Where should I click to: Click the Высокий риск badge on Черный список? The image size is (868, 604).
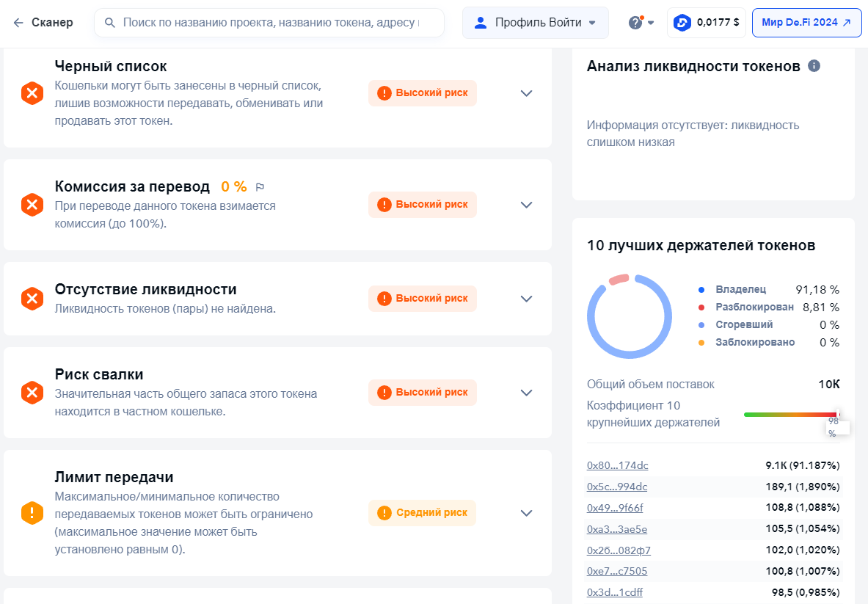click(x=422, y=93)
